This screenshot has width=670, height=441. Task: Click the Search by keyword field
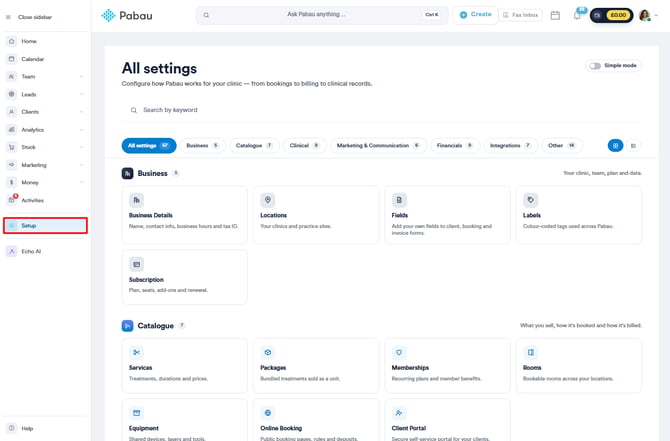[381, 110]
